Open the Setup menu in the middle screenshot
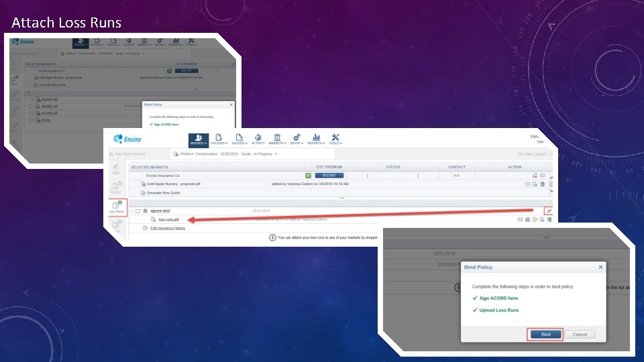The width and height of the screenshot is (644, 362). pyautogui.click(x=297, y=139)
